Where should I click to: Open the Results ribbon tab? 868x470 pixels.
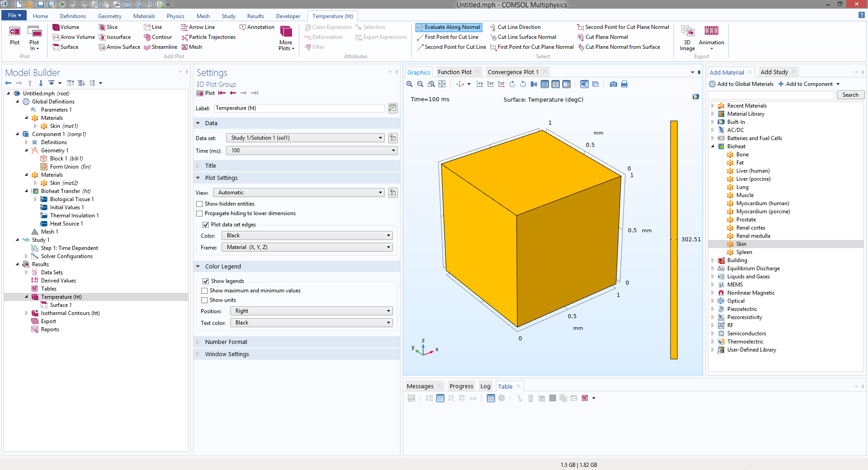(x=255, y=16)
